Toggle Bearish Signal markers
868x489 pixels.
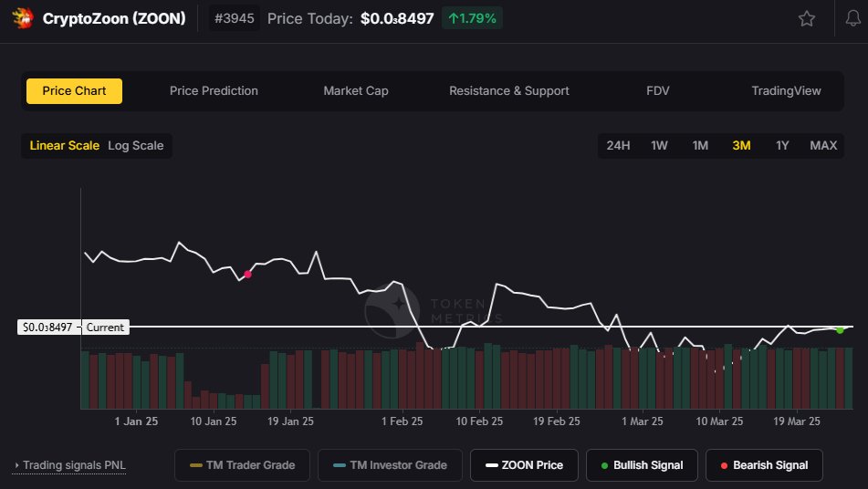tap(764, 465)
